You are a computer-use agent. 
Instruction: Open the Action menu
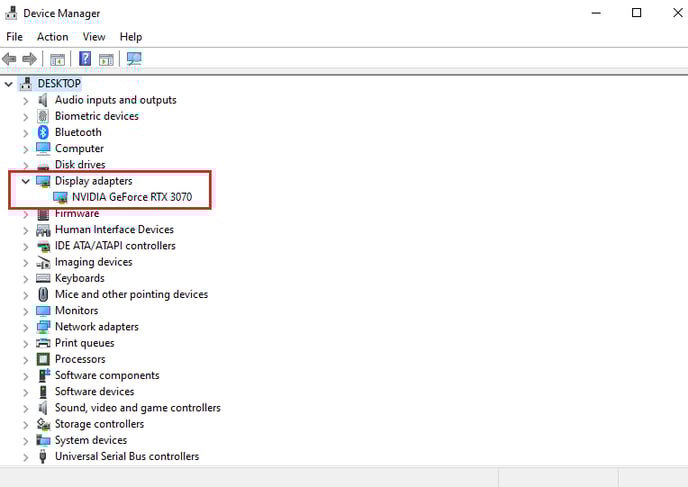(x=52, y=37)
